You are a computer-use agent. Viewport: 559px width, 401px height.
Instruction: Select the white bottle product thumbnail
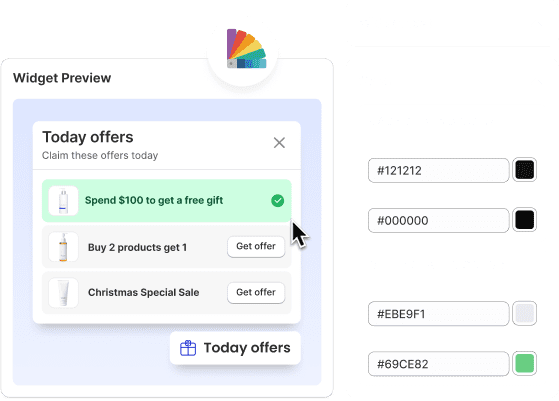click(x=63, y=201)
